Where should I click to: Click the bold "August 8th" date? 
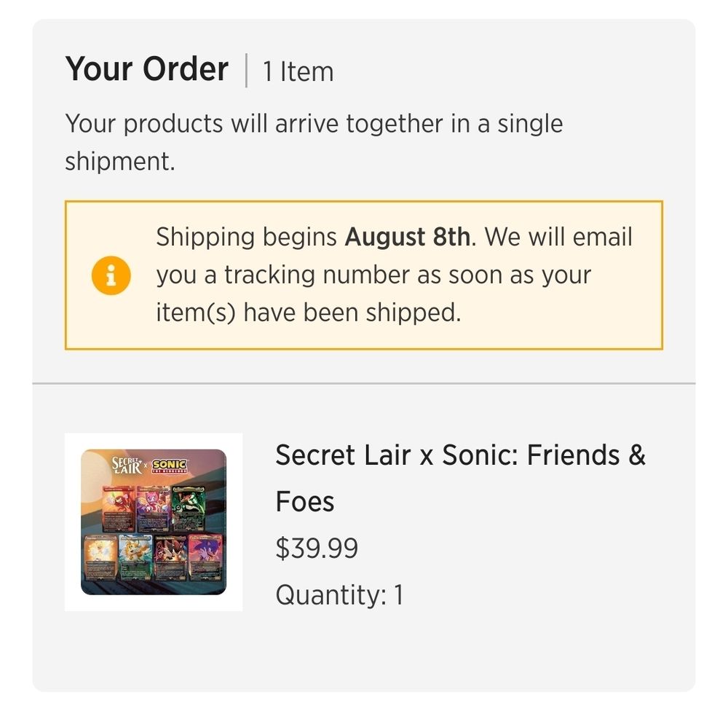tap(407, 237)
